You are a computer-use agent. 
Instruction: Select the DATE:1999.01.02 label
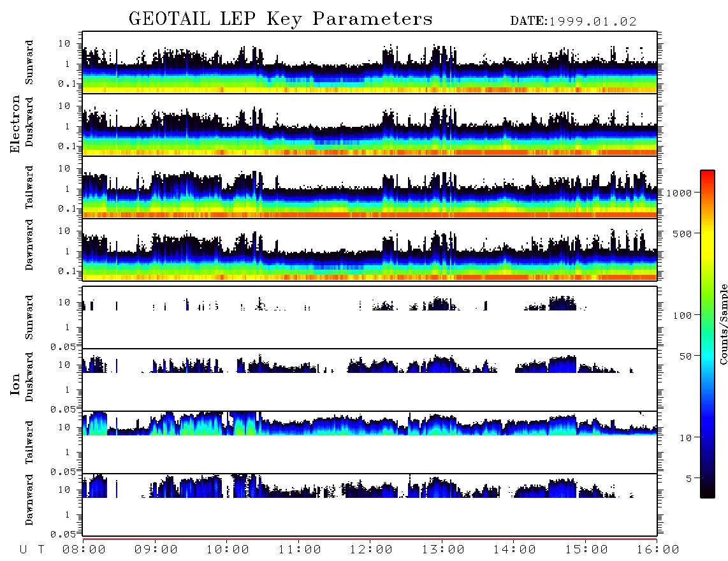click(573, 22)
